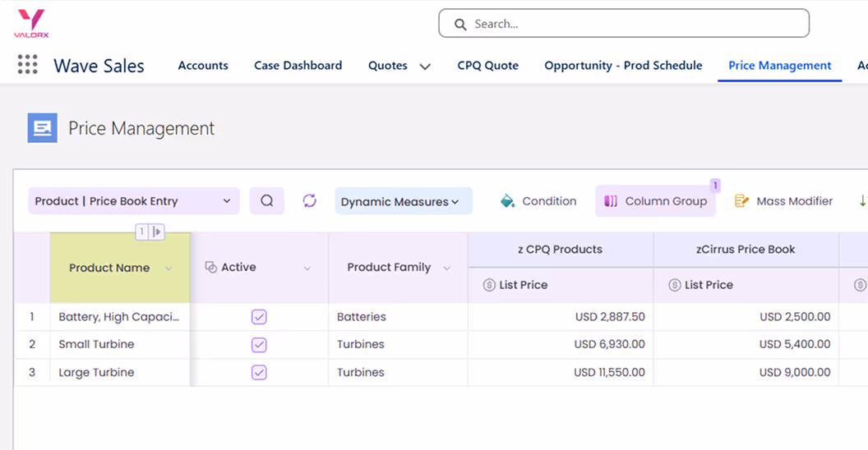Screen dimensions: 868x450
Task: Click the Column Group button
Action: (x=655, y=201)
